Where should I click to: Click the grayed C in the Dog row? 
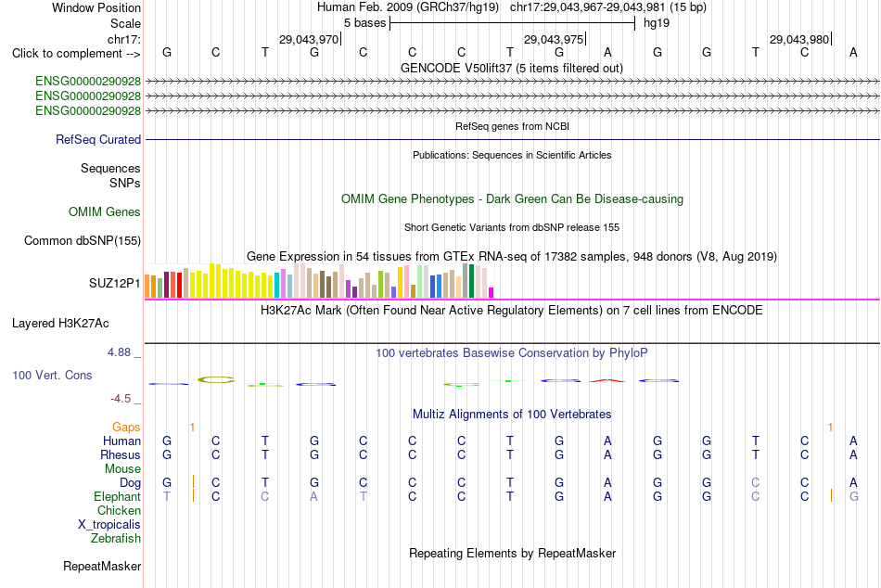click(755, 482)
